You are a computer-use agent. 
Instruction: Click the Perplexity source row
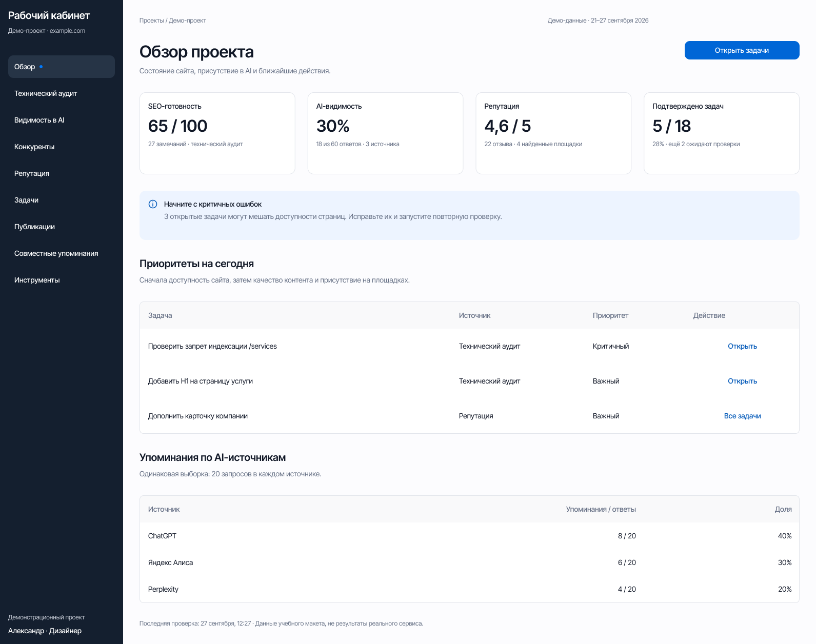[x=469, y=589]
